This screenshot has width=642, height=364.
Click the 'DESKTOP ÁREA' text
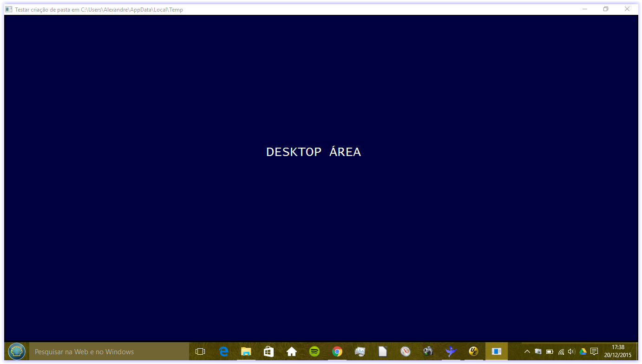(314, 151)
